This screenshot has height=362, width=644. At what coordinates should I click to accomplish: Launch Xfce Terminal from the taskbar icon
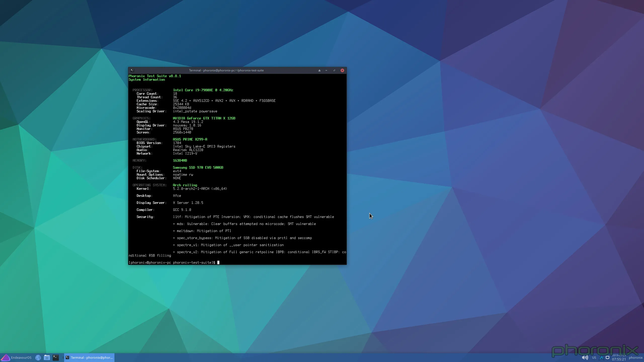[56, 357]
